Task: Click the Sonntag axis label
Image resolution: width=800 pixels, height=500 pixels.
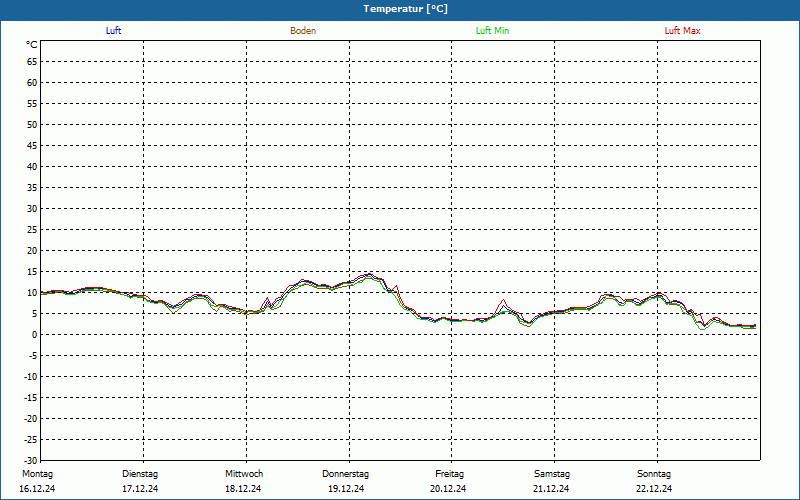Action: 654,474
